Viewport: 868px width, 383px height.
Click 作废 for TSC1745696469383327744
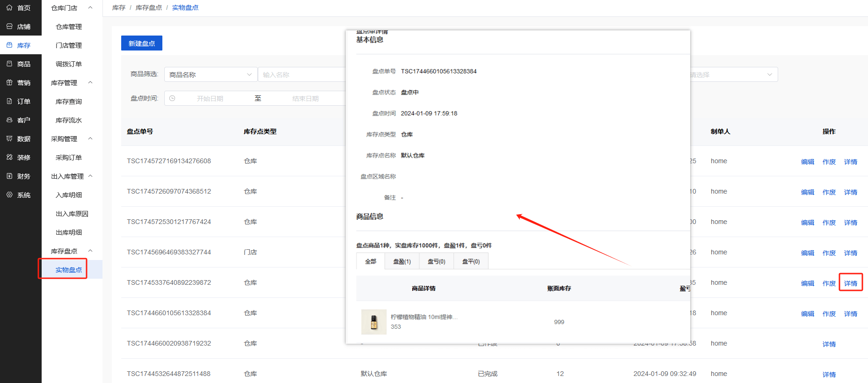pyautogui.click(x=829, y=253)
